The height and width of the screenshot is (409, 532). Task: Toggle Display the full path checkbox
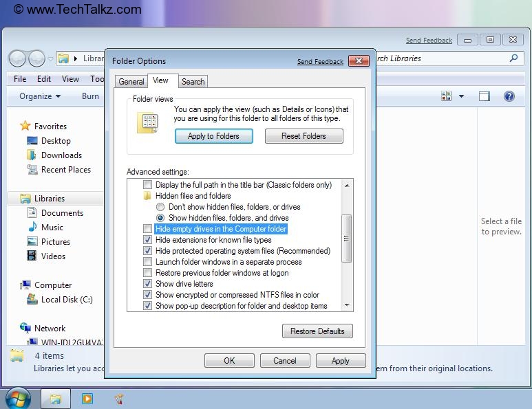tap(147, 185)
